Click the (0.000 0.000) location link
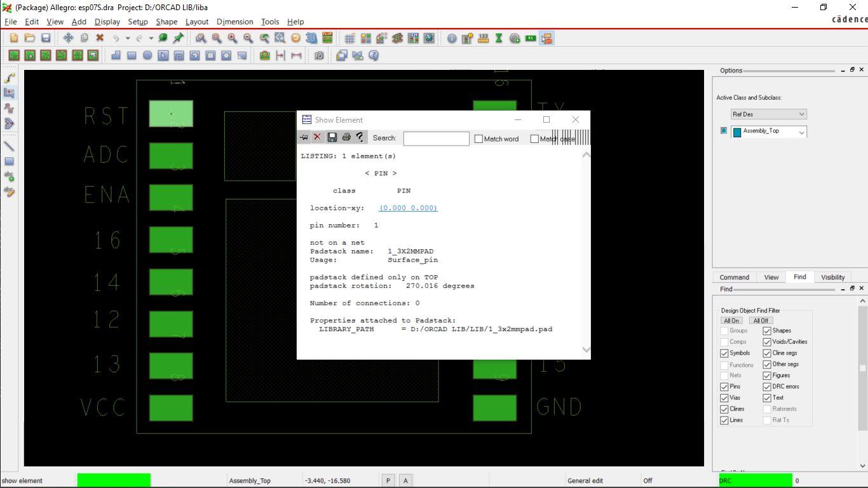Screen dimensions: 868x488 (408, 208)
